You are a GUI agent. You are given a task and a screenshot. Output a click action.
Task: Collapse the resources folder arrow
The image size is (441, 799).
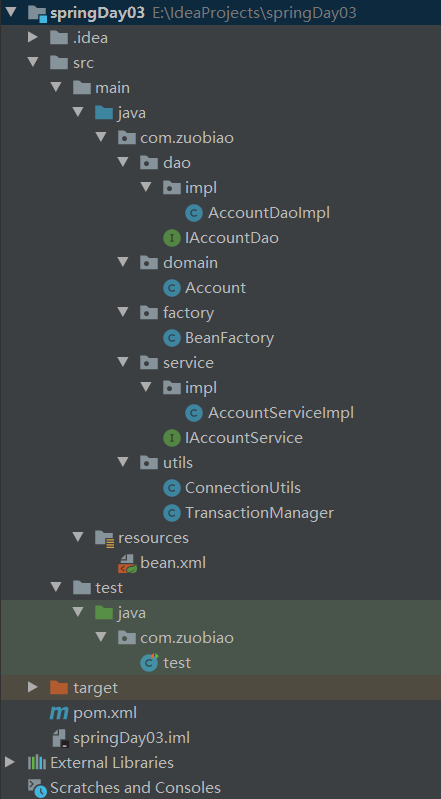77,537
